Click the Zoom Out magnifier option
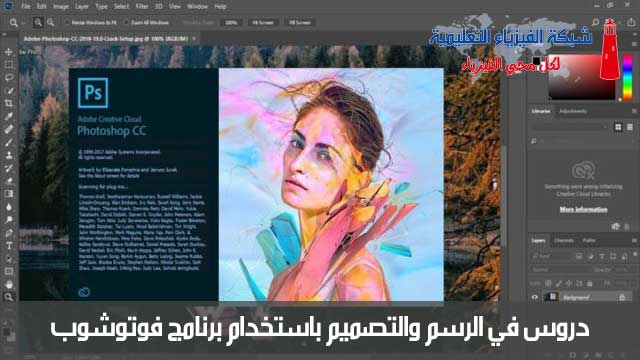The width and height of the screenshot is (640, 360). tap(50, 22)
